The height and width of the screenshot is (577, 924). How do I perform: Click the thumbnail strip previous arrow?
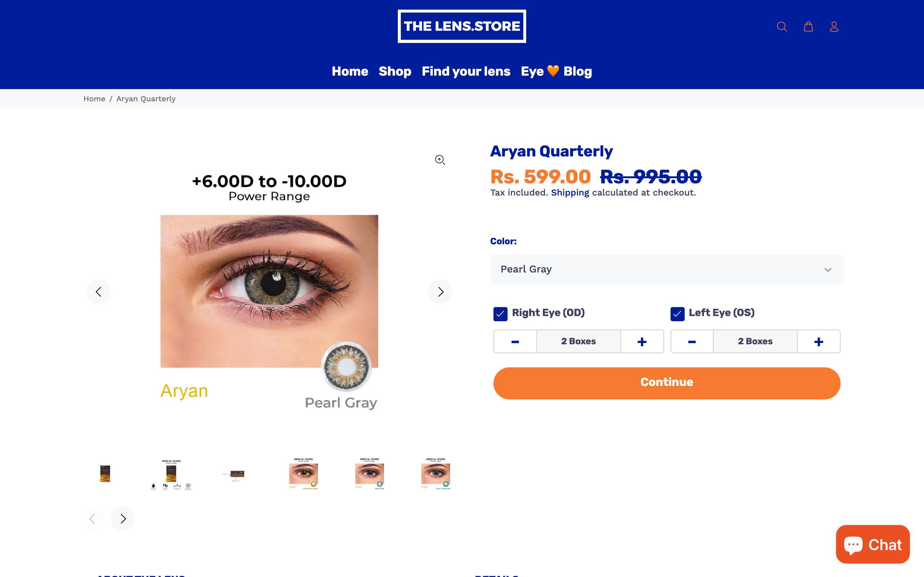coord(92,518)
